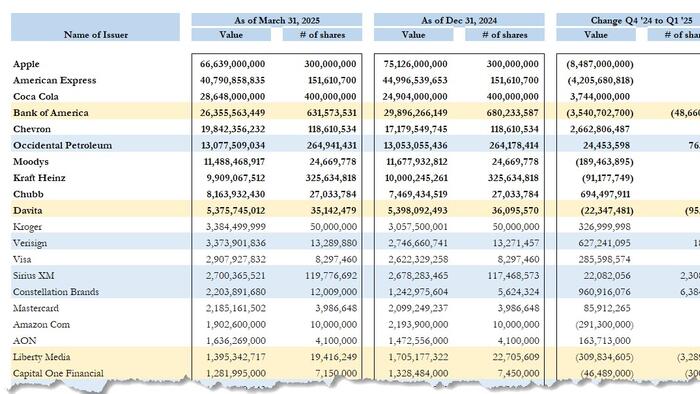Select the Liberty Media row label

tap(42, 357)
